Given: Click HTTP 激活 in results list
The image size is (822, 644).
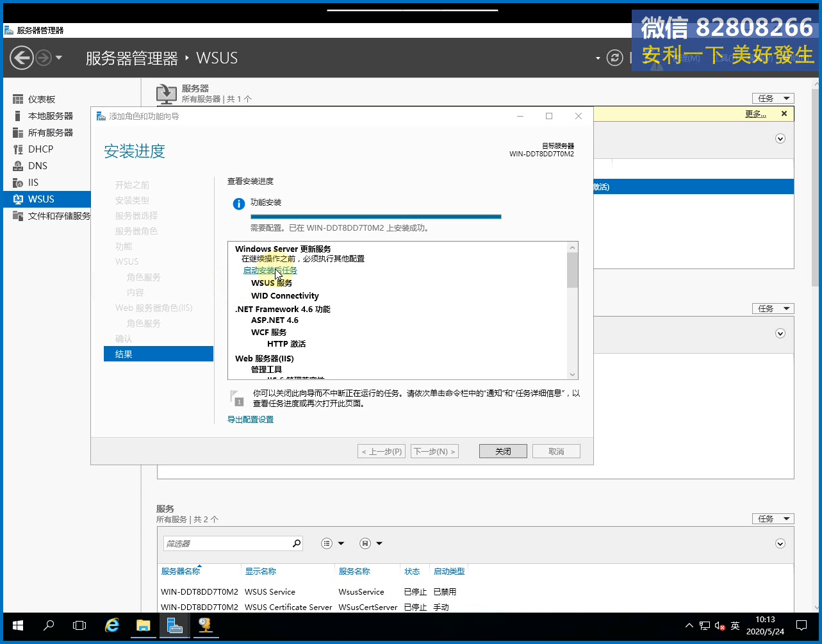Looking at the screenshot, I should tap(286, 344).
